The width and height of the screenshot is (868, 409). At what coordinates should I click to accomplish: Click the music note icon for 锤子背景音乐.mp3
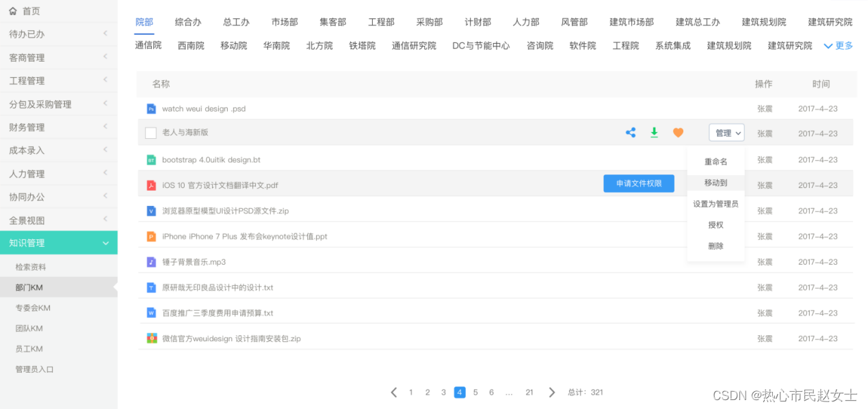click(151, 262)
